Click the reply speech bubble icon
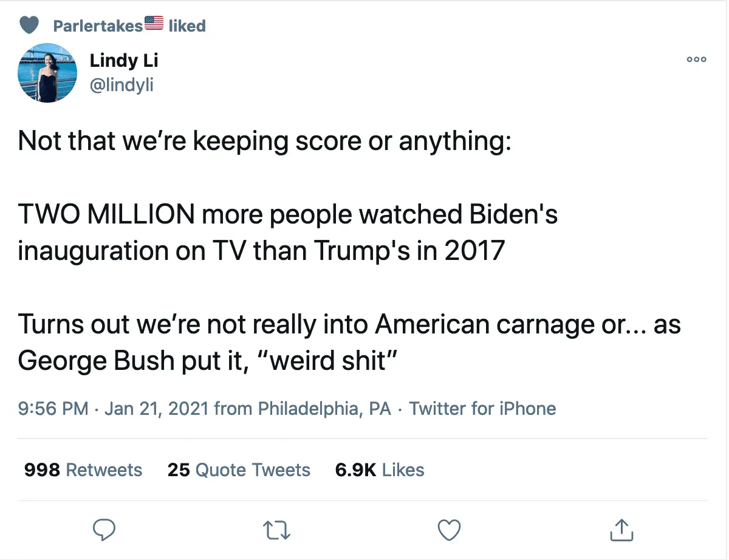Viewport: 729px width, 560px height. [104, 530]
